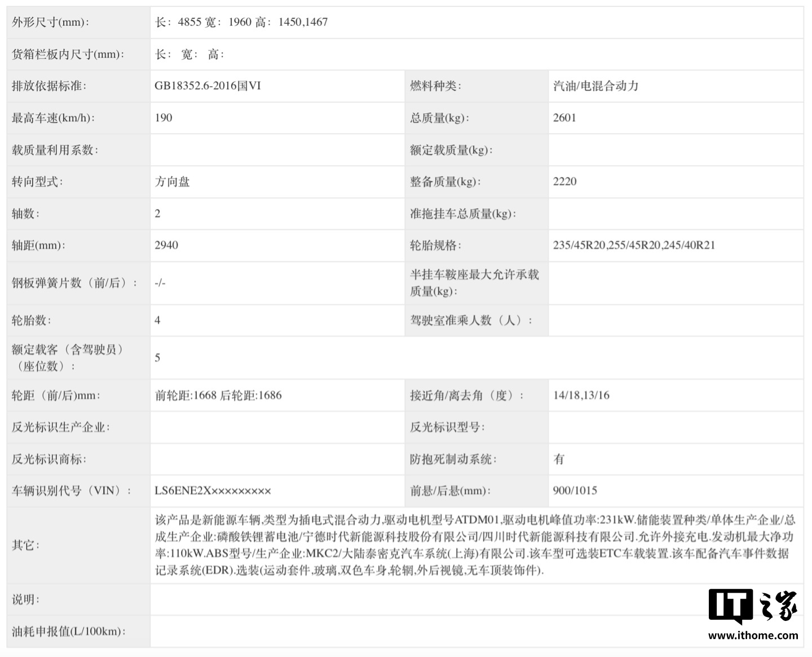Select the 额定载客(含驾驶员) label

68,358
